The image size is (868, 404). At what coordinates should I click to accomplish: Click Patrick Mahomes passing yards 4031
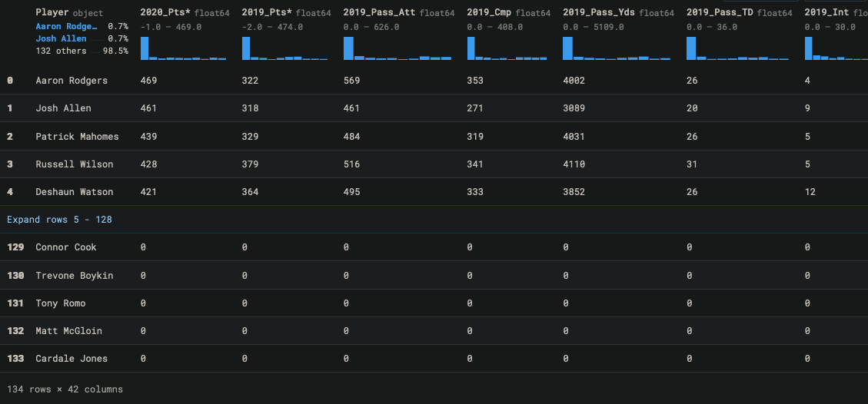coord(574,137)
